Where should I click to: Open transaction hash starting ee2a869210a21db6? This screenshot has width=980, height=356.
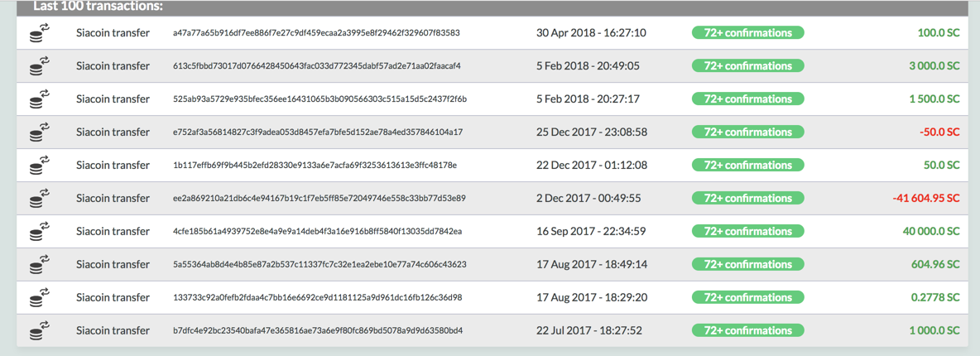[319, 199]
